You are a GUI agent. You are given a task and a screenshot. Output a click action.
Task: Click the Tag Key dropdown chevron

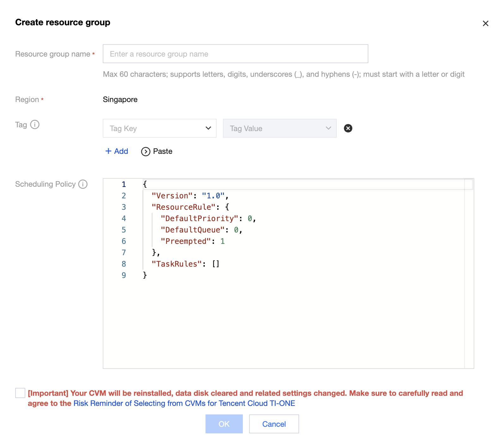(208, 128)
